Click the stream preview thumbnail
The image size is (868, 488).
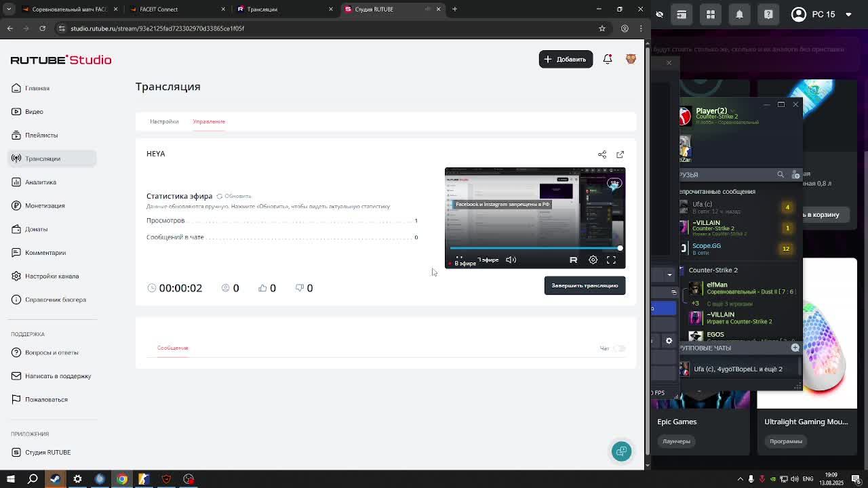coord(535,218)
